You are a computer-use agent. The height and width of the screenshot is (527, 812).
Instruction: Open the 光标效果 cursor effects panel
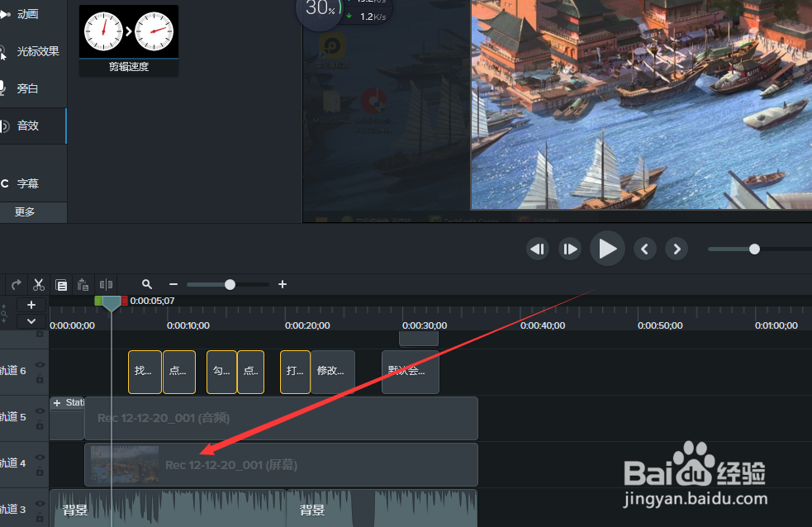pos(37,51)
